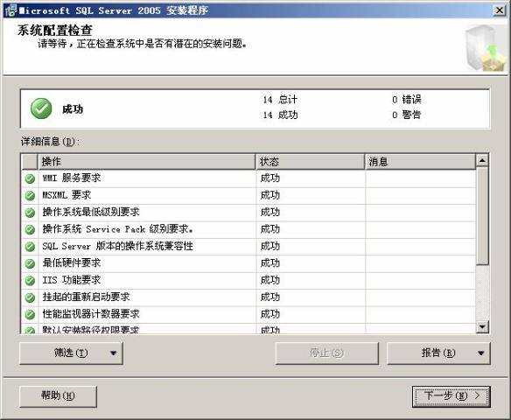Click the 系统配置检查 heading
Image resolution: width=511 pixels, height=420 pixels.
coord(55,31)
